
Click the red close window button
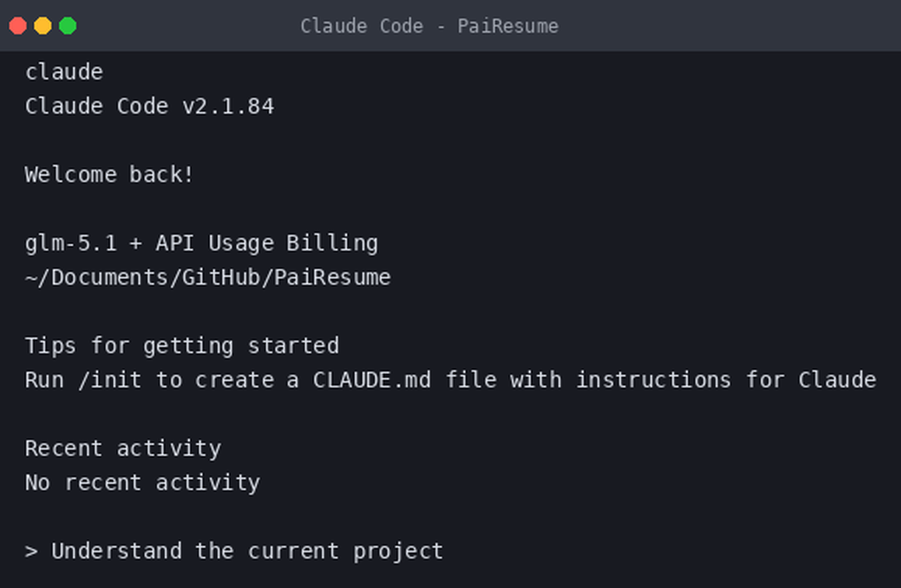tap(18, 26)
